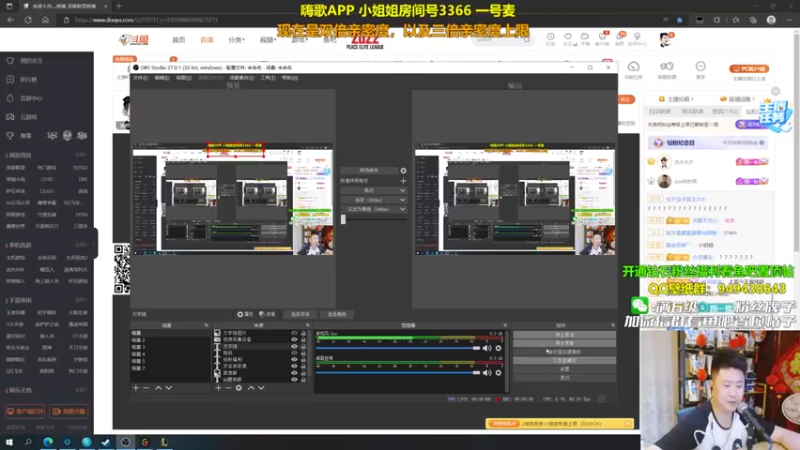800x450 pixels.
Task: Open cloud gaming controller icon in sidebar
Action: point(10,117)
